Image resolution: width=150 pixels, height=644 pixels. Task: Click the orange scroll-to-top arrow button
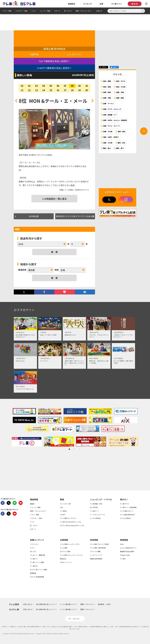[143, 131]
